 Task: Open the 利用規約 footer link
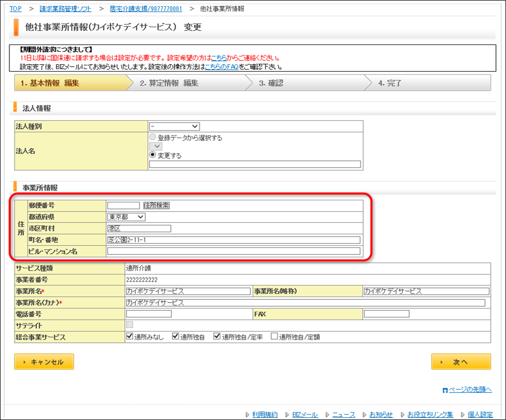coord(264,415)
